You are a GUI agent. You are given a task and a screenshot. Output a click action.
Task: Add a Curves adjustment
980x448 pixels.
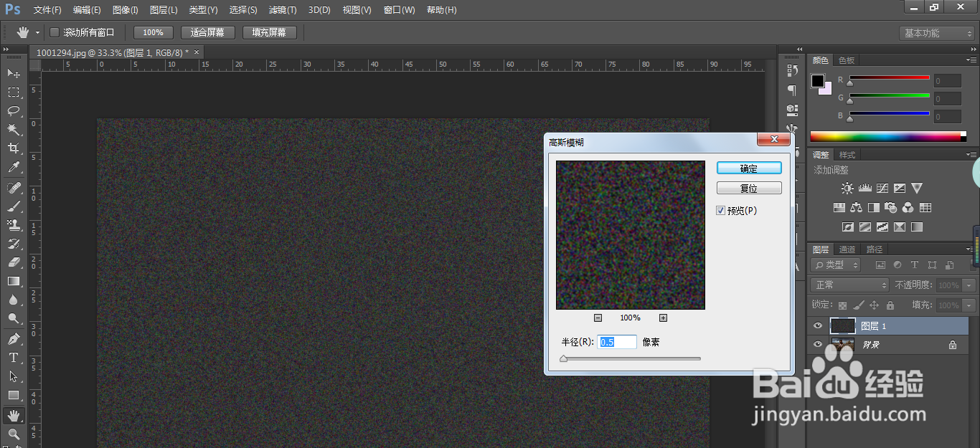[x=882, y=189]
